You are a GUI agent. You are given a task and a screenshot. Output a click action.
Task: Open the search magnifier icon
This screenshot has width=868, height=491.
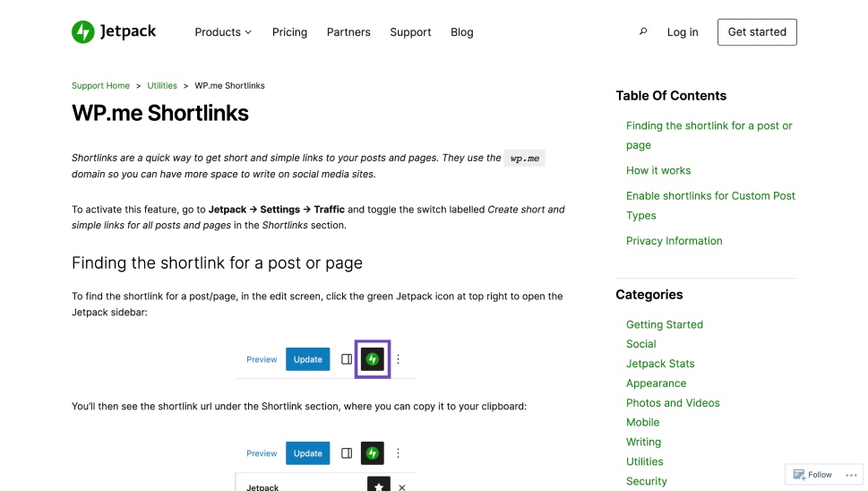pyautogui.click(x=642, y=31)
